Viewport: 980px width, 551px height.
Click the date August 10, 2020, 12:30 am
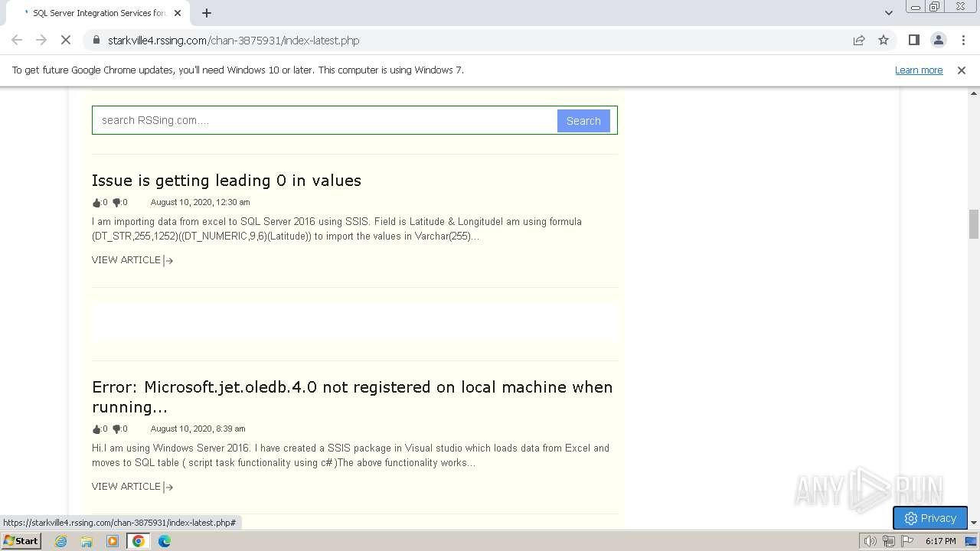200,202
